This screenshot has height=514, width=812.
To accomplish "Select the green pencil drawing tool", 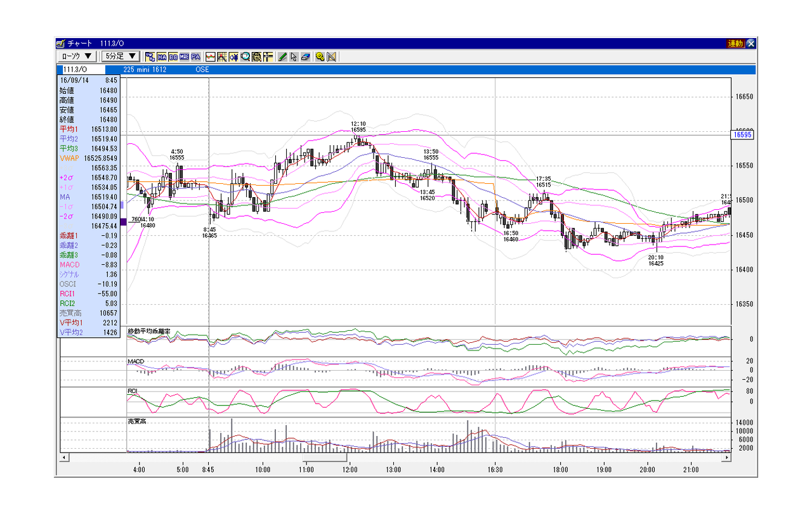I will coord(283,56).
